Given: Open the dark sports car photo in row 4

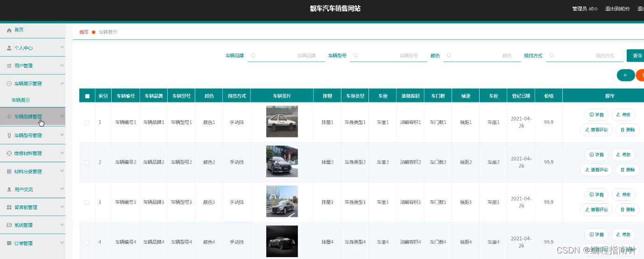Looking at the screenshot, I should pyautogui.click(x=282, y=241).
